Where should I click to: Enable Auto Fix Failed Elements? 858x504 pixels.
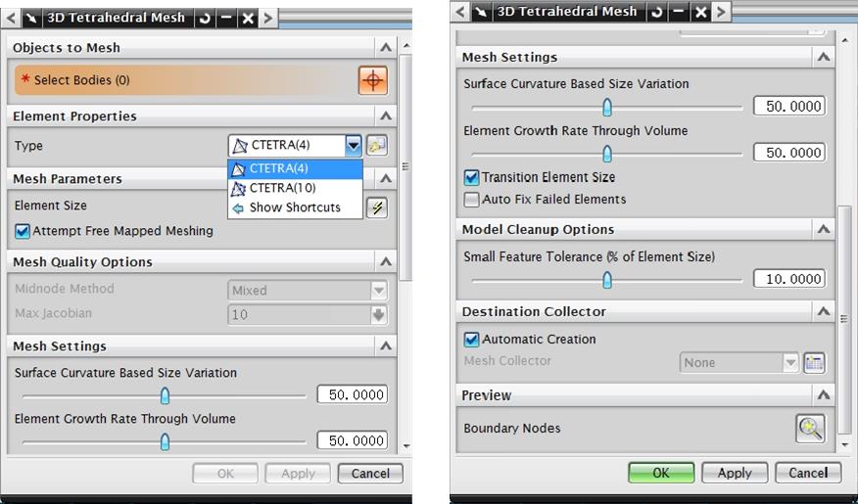pos(471,200)
